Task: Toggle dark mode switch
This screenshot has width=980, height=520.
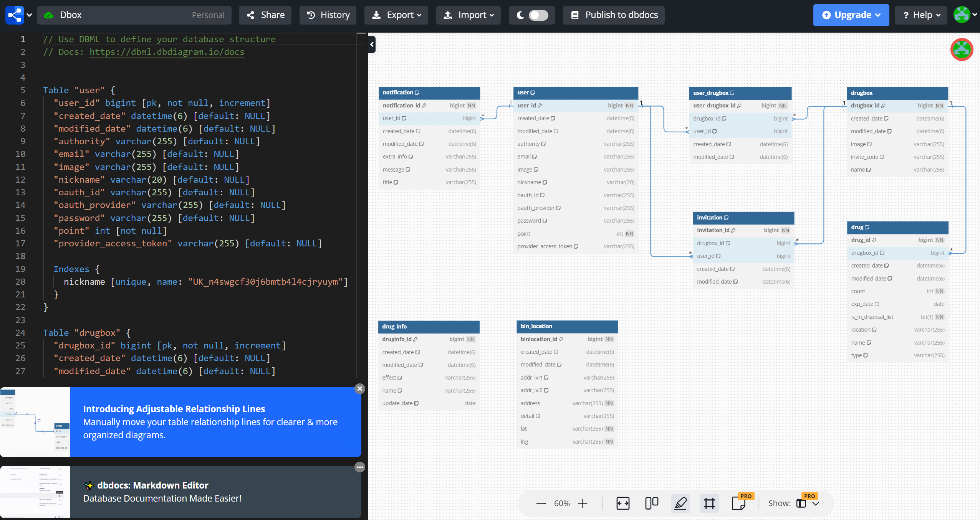Action: click(538, 15)
